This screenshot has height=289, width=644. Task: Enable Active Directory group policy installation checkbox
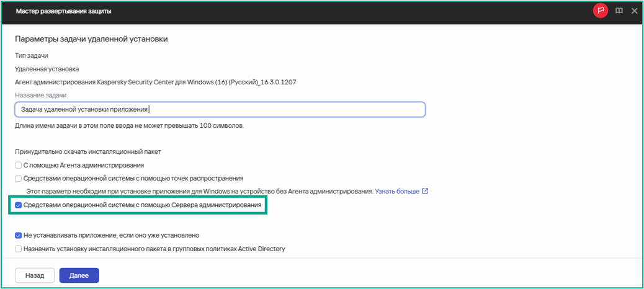pyautogui.click(x=18, y=249)
